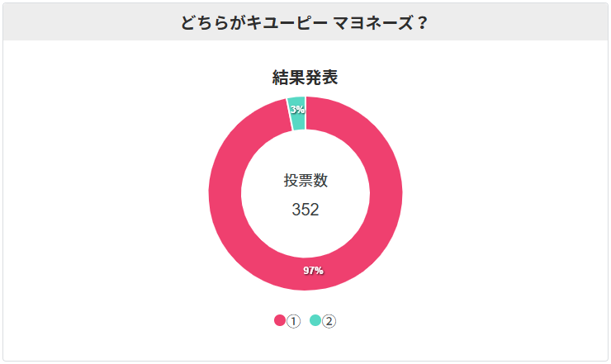Toggle series ② via its legend label
The width and height of the screenshot is (611, 364).
pyautogui.click(x=329, y=321)
